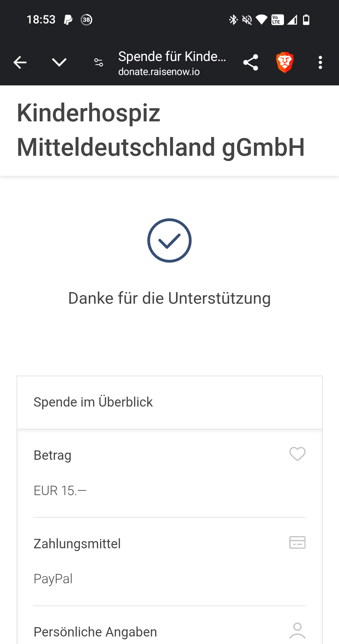Open Brave Shields lion icon

tap(285, 63)
